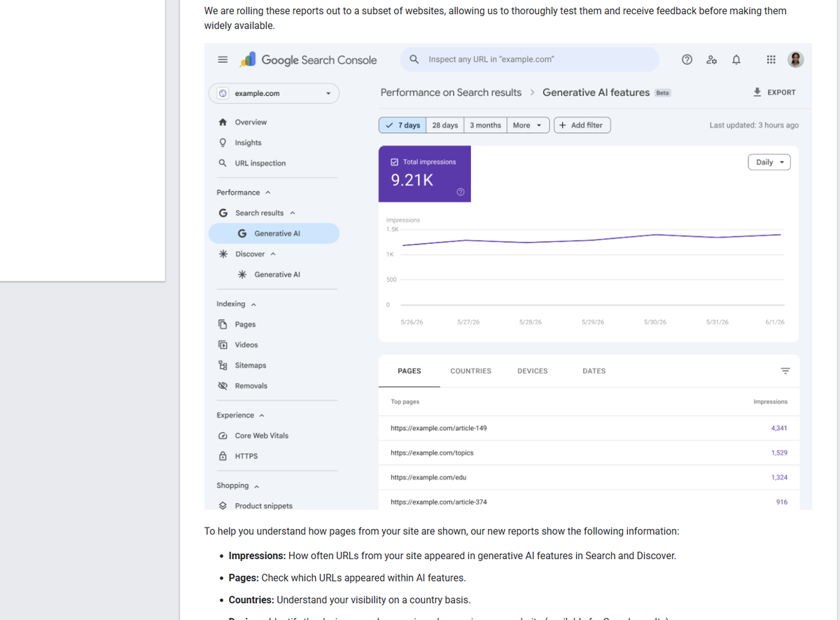Open the Google apps grid
The width and height of the screenshot is (840, 620).
click(x=771, y=60)
